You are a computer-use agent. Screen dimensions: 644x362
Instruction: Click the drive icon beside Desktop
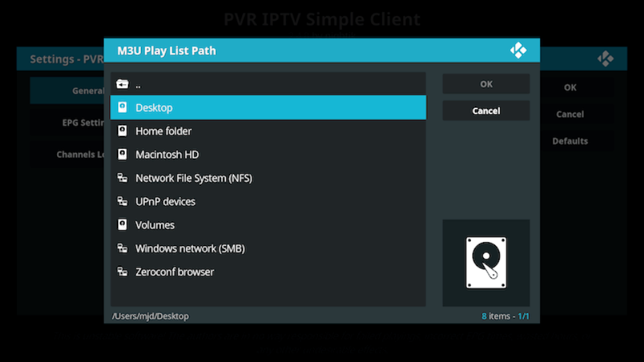122,107
